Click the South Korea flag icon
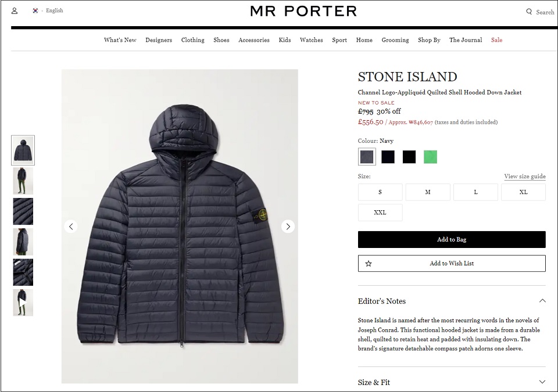558x392 pixels. click(35, 10)
